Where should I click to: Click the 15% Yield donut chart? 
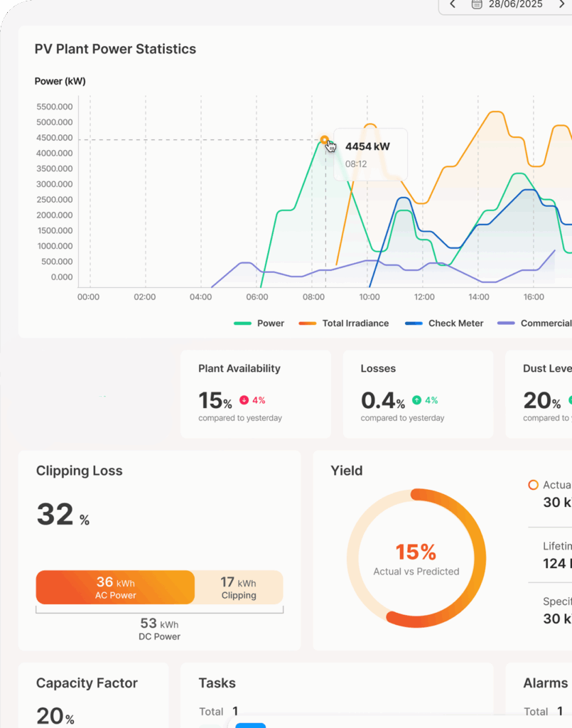[x=416, y=558]
